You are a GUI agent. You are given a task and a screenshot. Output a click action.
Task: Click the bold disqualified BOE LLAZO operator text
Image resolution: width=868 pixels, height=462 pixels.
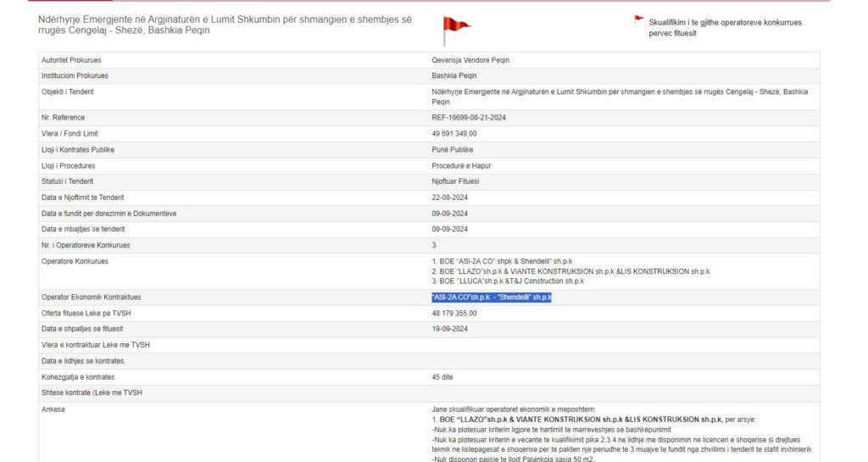pyautogui.click(x=576, y=420)
